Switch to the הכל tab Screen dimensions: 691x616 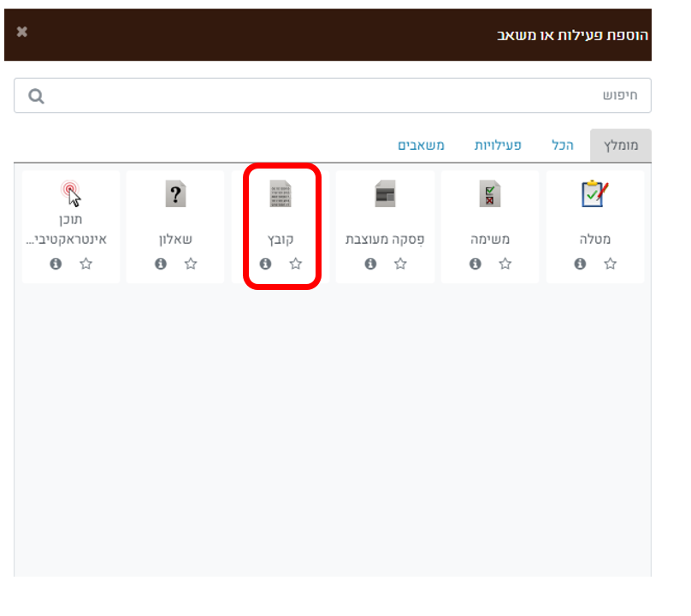click(x=562, y=145)
